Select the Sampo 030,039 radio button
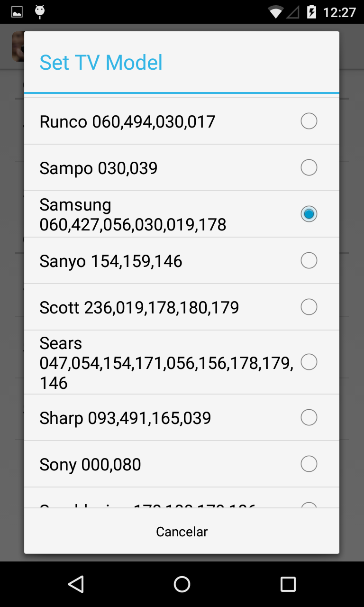 pos(309,168)
